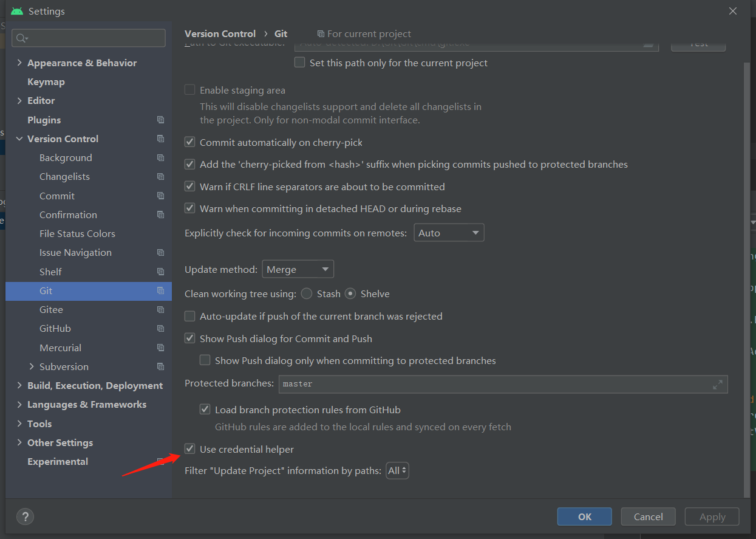Click the project-level icon beside Issue Navigation

(x=160, y=252)
